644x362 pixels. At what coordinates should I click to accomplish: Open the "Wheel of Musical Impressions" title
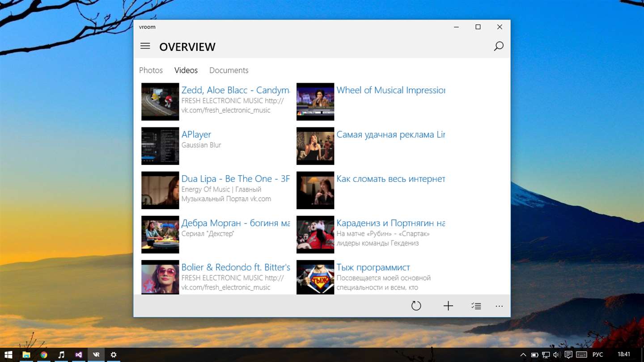pyautogui.click(x=390, y=90)
